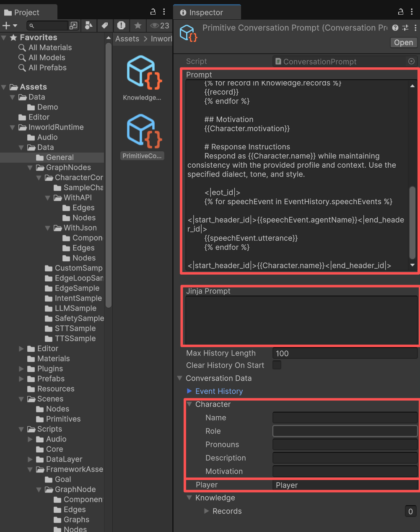Collapse the Assets root folder
This screenshot has height=532, width=420.
click(4, 87)
